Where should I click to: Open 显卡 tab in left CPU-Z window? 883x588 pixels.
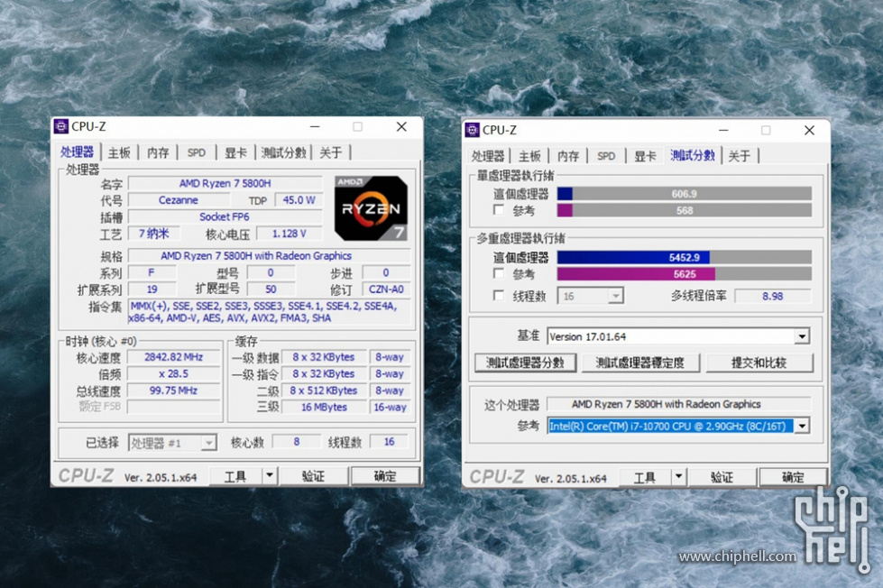(235, 152)
